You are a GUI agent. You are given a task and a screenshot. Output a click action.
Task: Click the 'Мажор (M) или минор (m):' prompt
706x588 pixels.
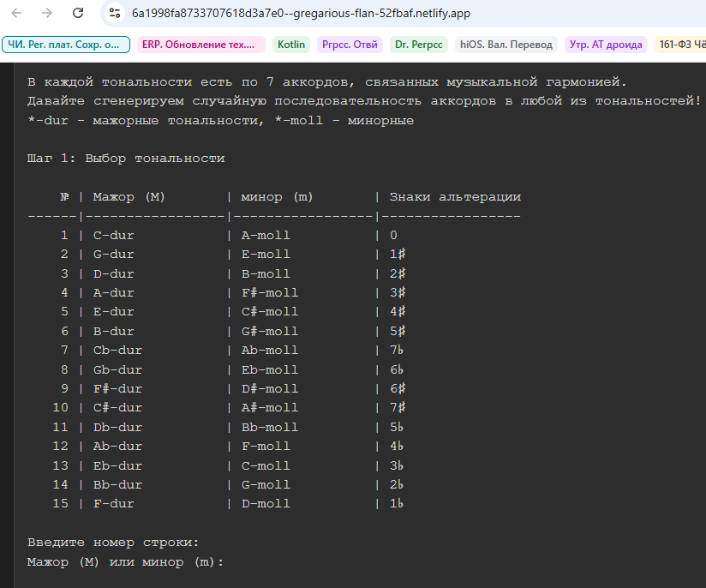(x=125, y=562)
